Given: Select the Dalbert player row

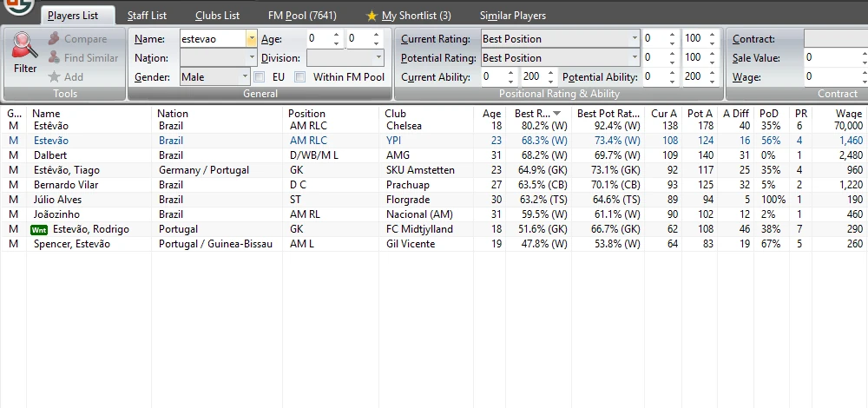Looking at the screenshot, I should point(434,155).
